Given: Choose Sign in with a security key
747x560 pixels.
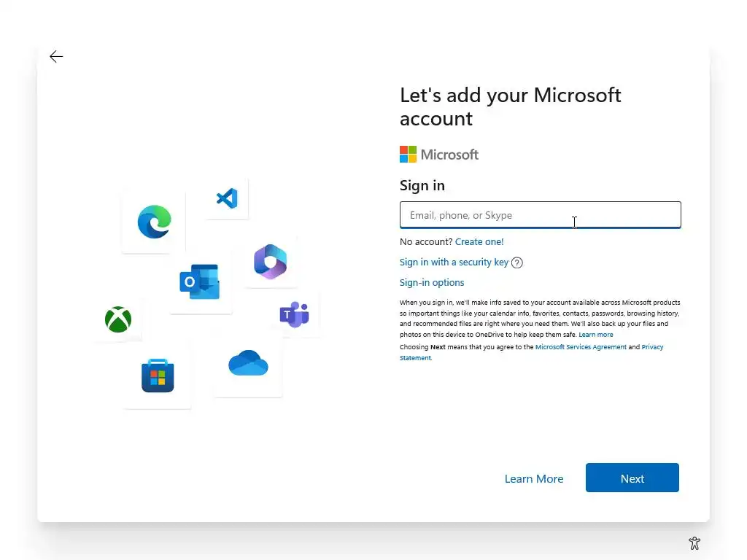Looking at the screenshot, I should tap(454, 262).
